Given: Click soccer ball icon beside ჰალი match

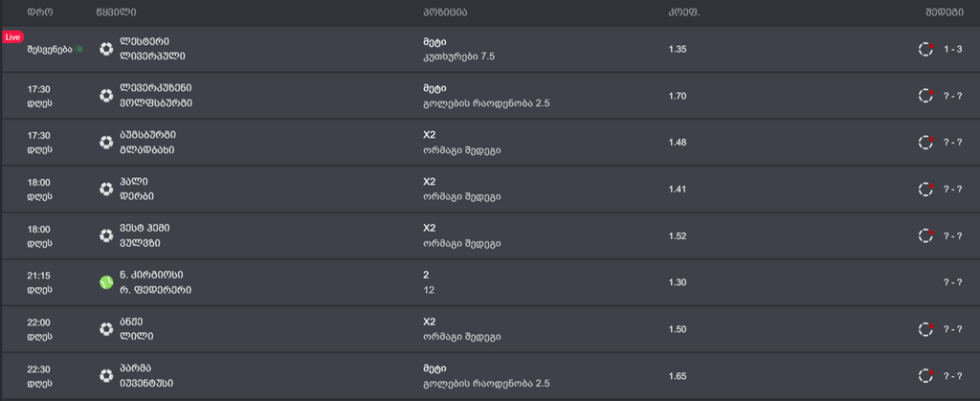Looking at the screenshot, I should pos(106,189).
